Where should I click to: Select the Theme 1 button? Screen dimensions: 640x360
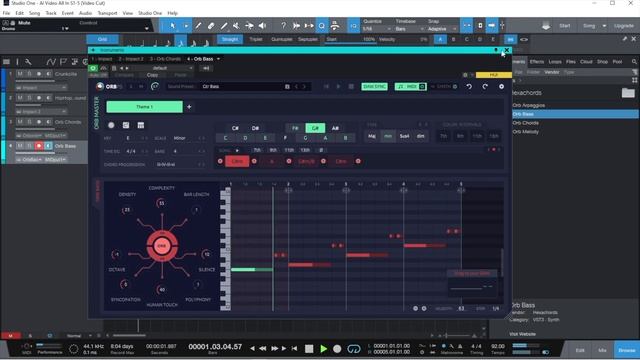(144, 107)
